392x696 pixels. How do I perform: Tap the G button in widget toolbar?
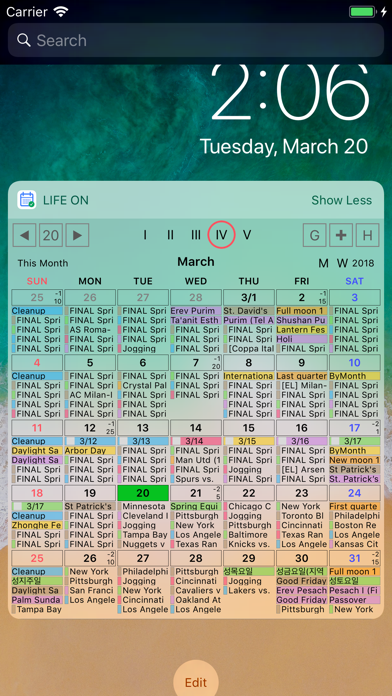[x=314, y=235]
